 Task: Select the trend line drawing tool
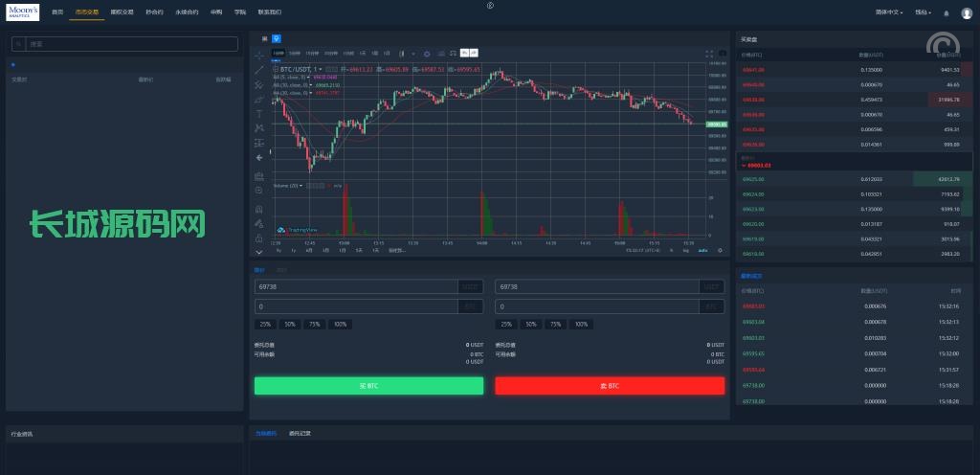[259, 70]
